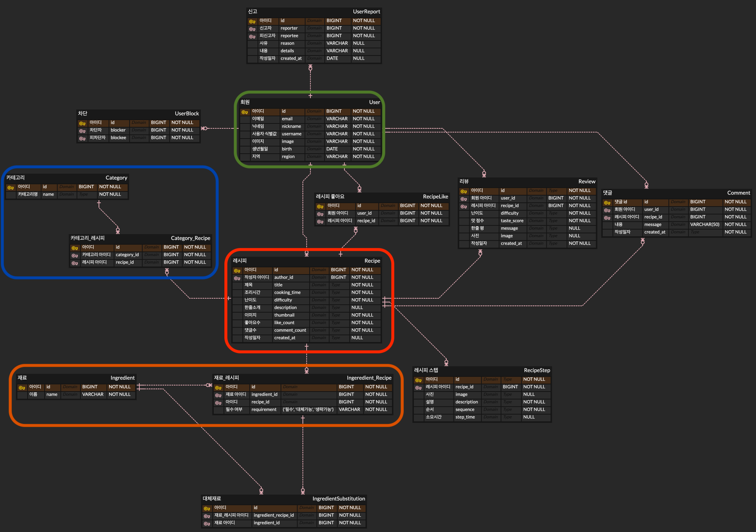The image size is (756, 532).
Task: Click the taste_score field in Review table
Action: tap(512, 221)
